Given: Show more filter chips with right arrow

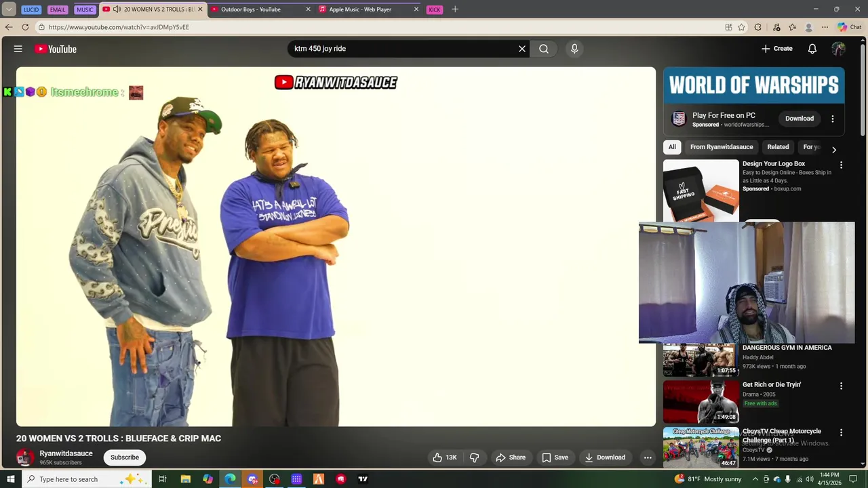Looking at the screenshot, I should coord(834,150).
